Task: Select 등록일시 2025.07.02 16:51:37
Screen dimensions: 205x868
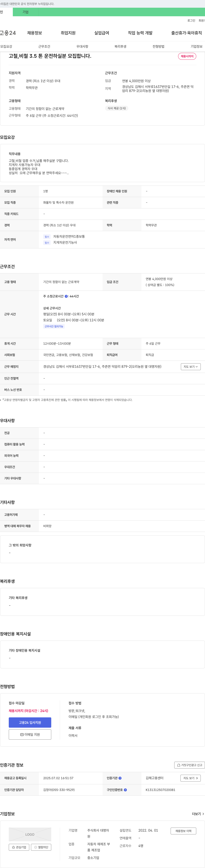Action: point(58,778)
